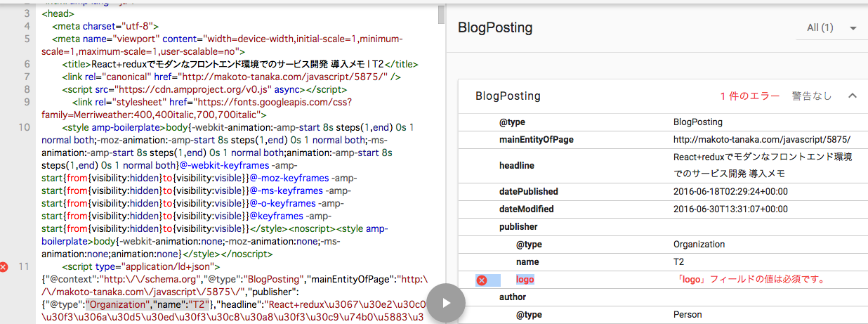The width and height of the screenshot is (868, 324).
Task: Place cursor on the ampproject script line
Action: [x=204, y=89]
